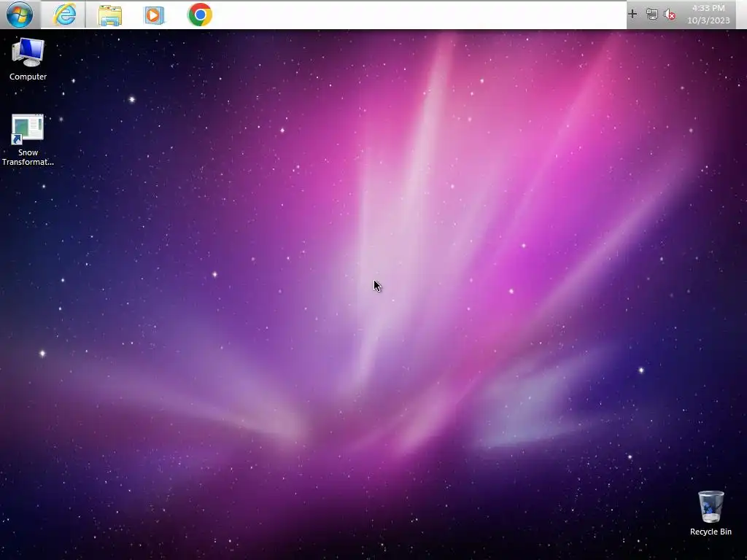This screenshot has width=747, height=560.
Task: Select the Computer desktop icon
Action: click(28, 59)
